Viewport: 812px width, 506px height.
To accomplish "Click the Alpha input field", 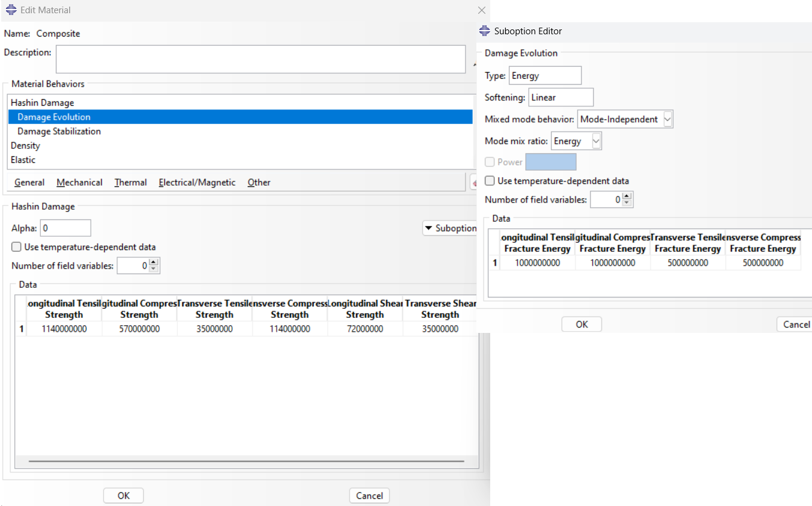I will pyautogui.click(x=65, y=228).
